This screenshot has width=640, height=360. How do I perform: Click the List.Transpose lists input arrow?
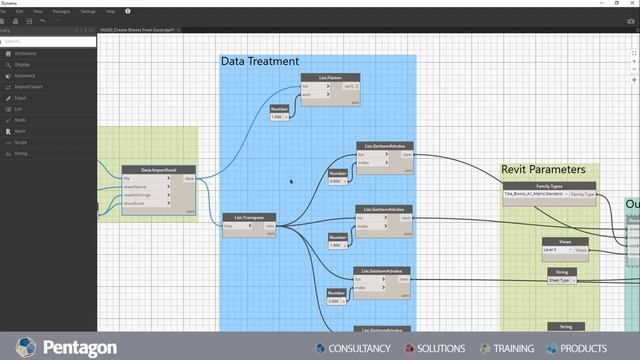250,226
